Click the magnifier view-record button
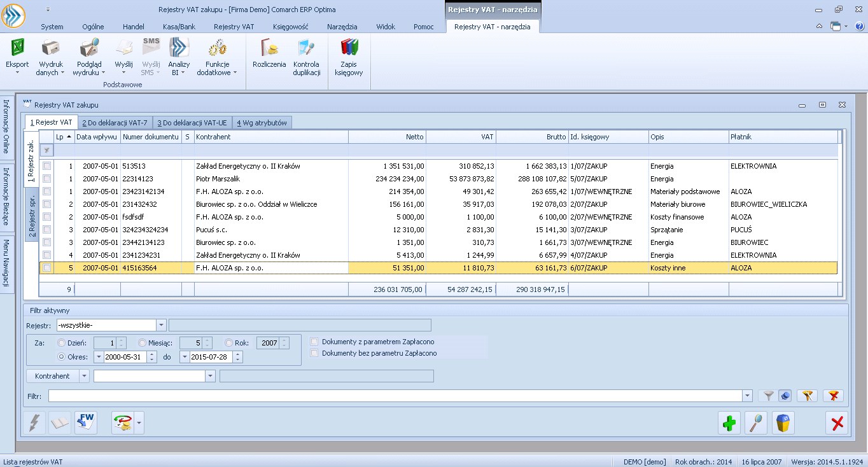The width and height of the screenshot is (868, 467). 756,422
